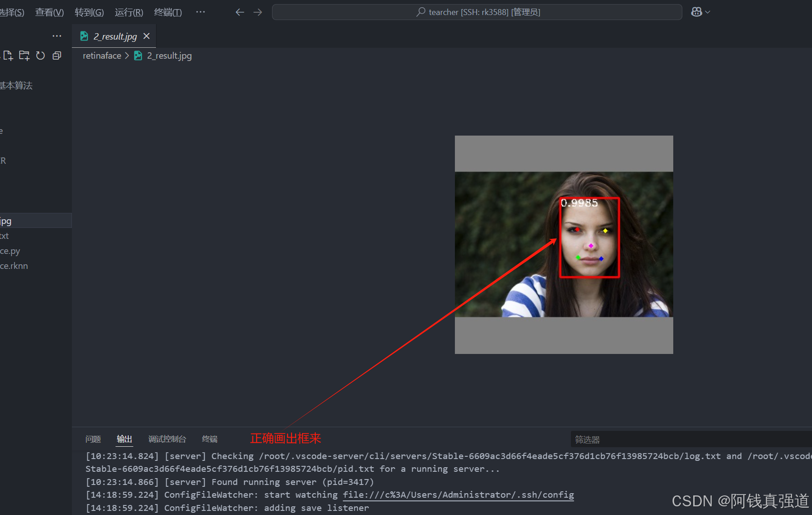Click the 筛选器 filter input field
The height and width of the screenshot is (515, 812).
pyautogui.click(x=691, y=439)
